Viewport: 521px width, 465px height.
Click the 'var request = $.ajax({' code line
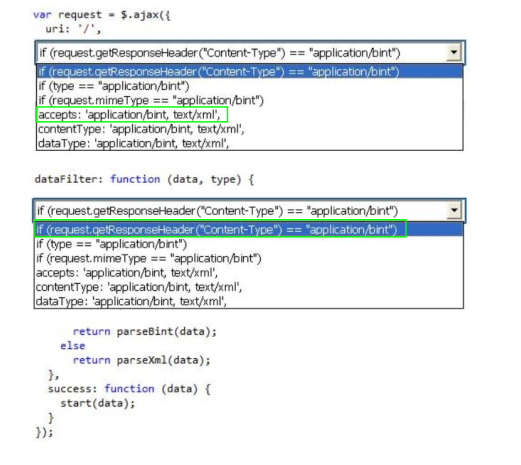pyautogui.click(x=102, y=15)
